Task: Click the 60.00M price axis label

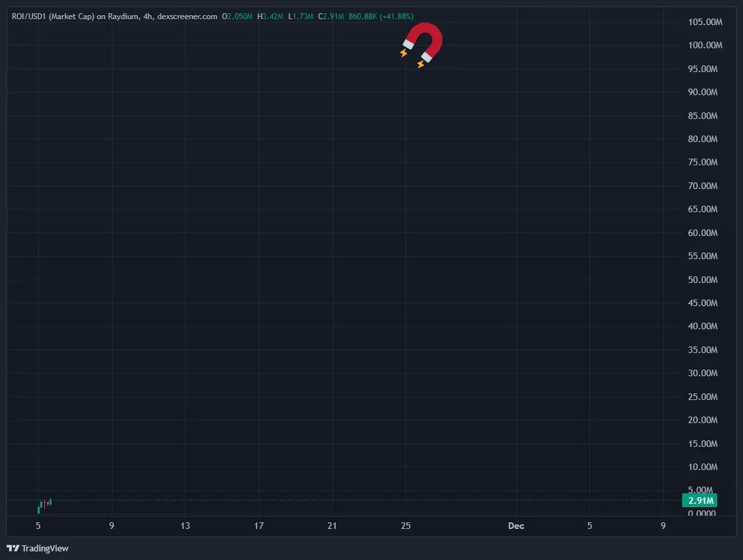Action: (703, 233)
